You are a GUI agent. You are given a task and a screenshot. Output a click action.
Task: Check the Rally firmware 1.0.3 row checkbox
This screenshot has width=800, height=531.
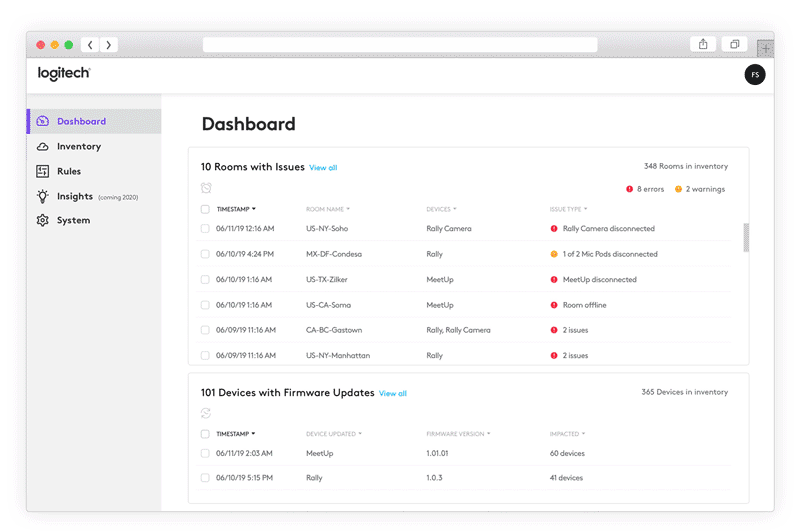pyautogui.click(x=205, y=478)
